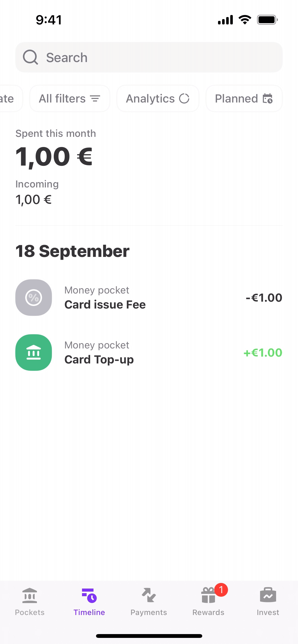Image resolution: width=298 pixels, height=644 pixels.
Task: Tap the Incoming 1,00 € amount
Action: pos(34,200)
